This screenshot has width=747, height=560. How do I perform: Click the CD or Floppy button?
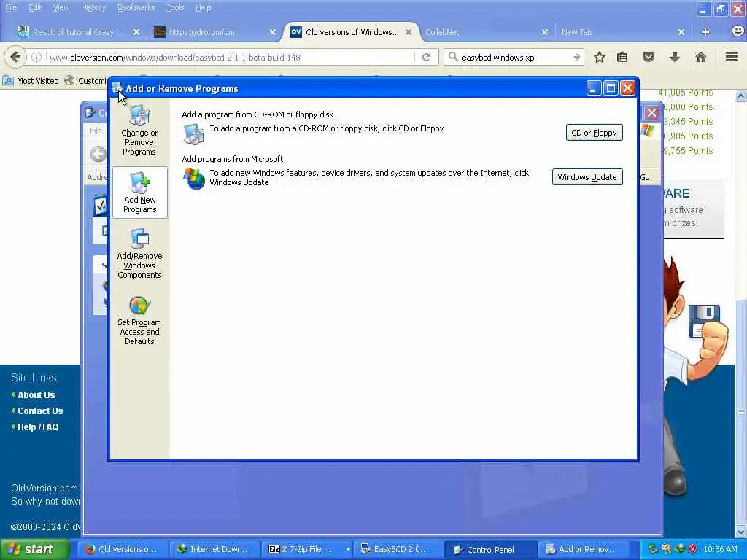(594, 133)
